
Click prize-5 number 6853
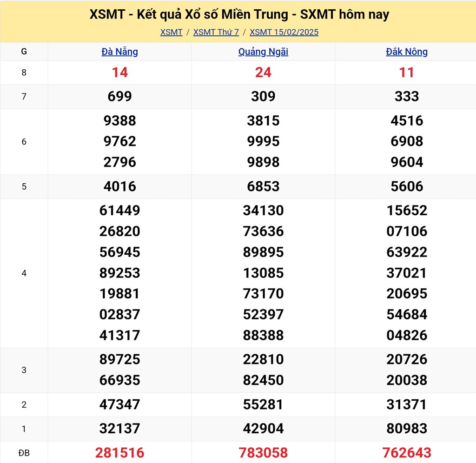(x=263, y=186)
